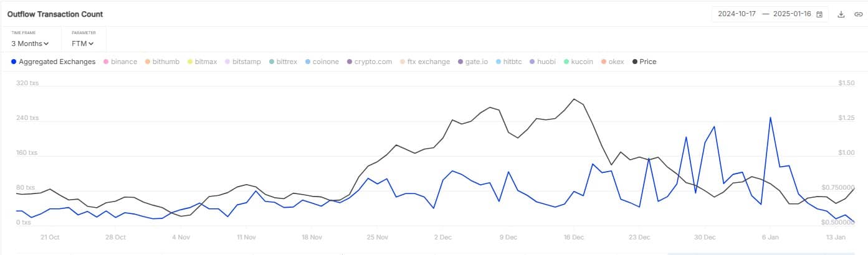
Task: Click the start date 2024-10-17 field
Action: (738, 14)
